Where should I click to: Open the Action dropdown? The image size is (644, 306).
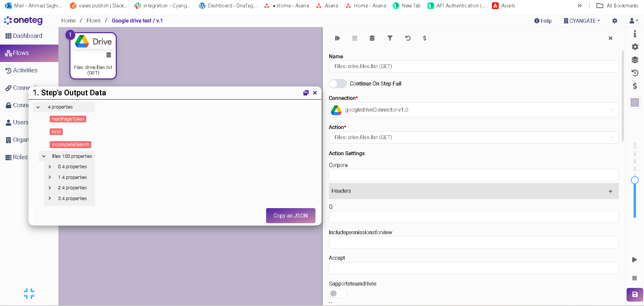tap(473, 137)
